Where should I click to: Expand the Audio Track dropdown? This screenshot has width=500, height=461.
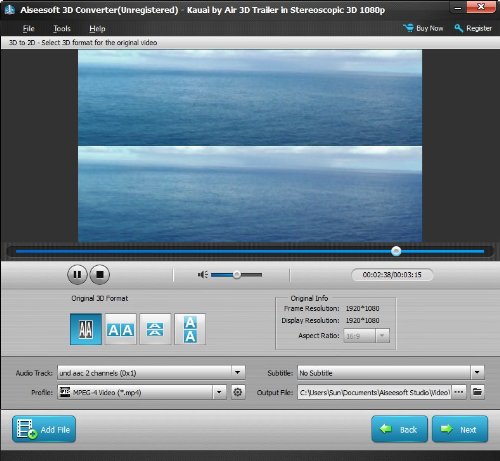(x=238, y=372)
